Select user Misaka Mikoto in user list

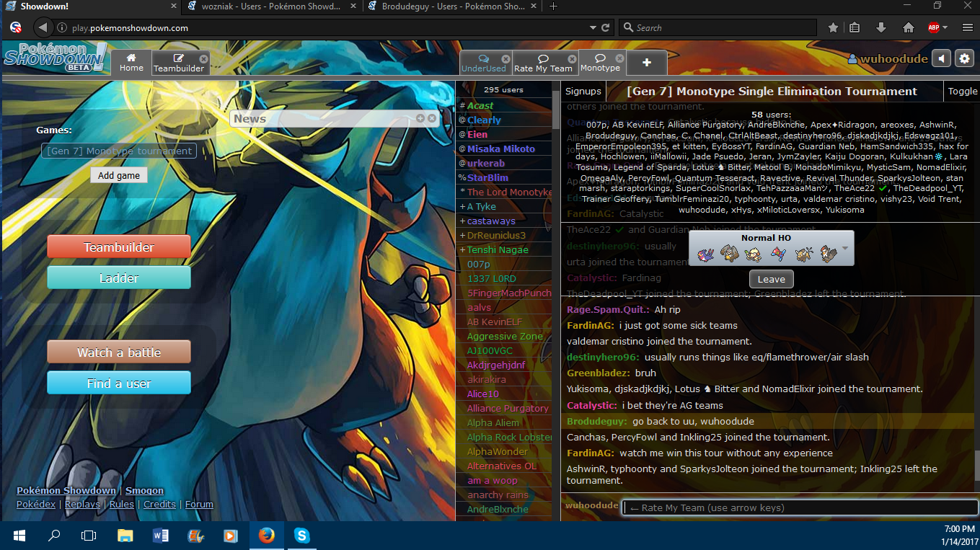point(501,148)
